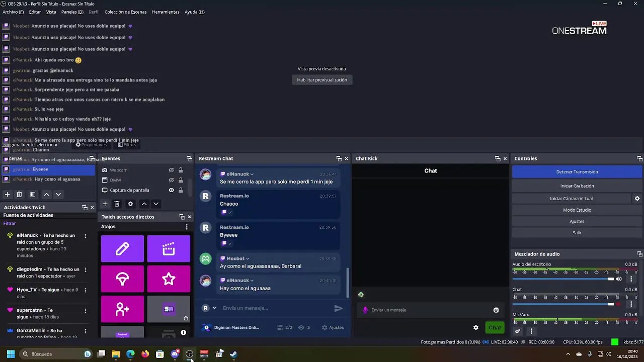Open the Archivo menu
This screenshot has height=362, width=644.
point(13,12)
